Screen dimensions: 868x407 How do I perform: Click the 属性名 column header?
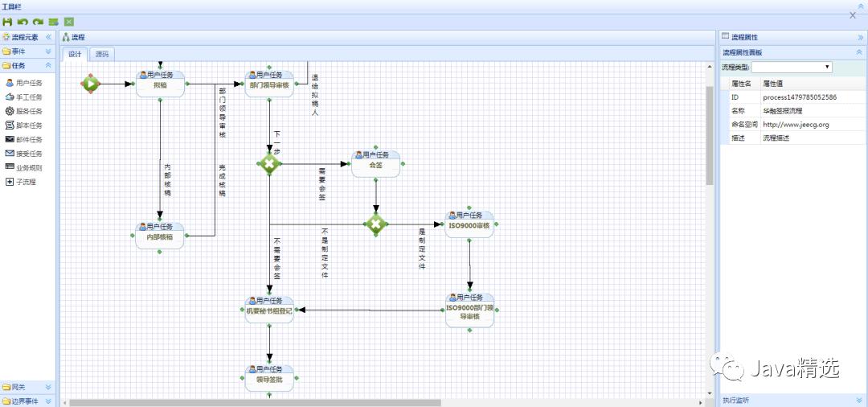pyautogui.click(x=741, y=84)
